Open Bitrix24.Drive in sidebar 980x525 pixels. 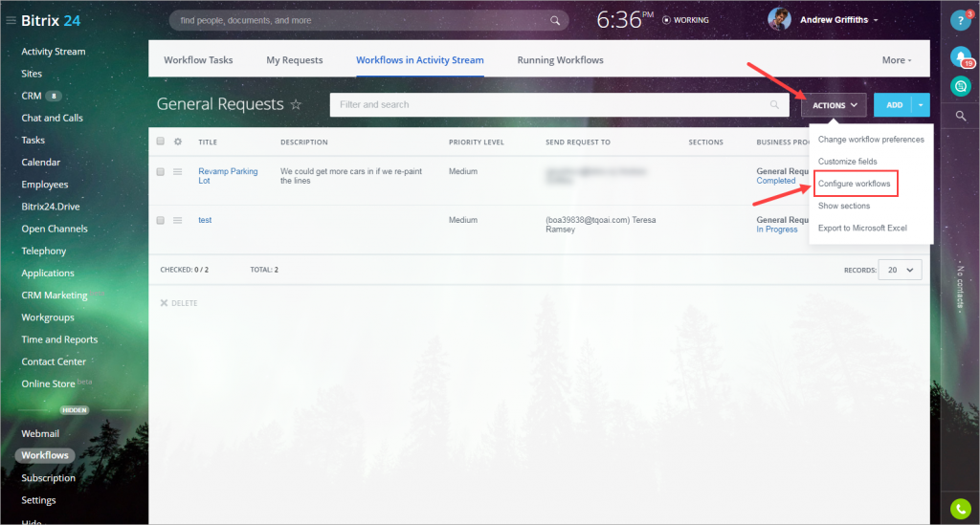[x=51, y=207]
